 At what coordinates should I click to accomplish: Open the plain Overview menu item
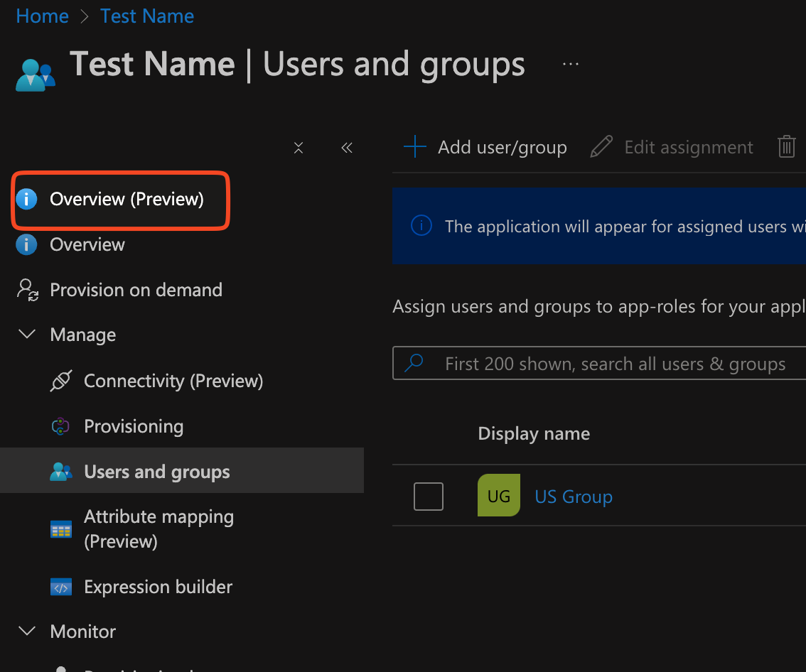(87, 245)
